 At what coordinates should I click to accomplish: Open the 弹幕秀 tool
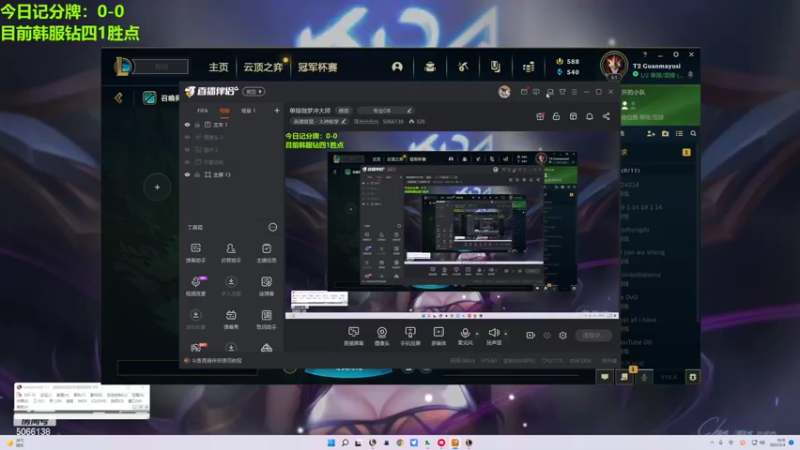coord(231,319)
